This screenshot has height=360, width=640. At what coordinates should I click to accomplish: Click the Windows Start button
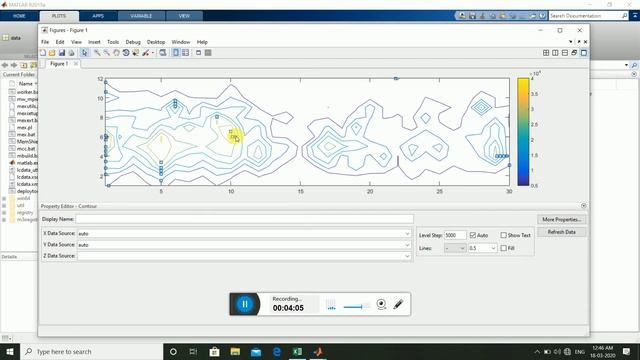coord(10,351)
